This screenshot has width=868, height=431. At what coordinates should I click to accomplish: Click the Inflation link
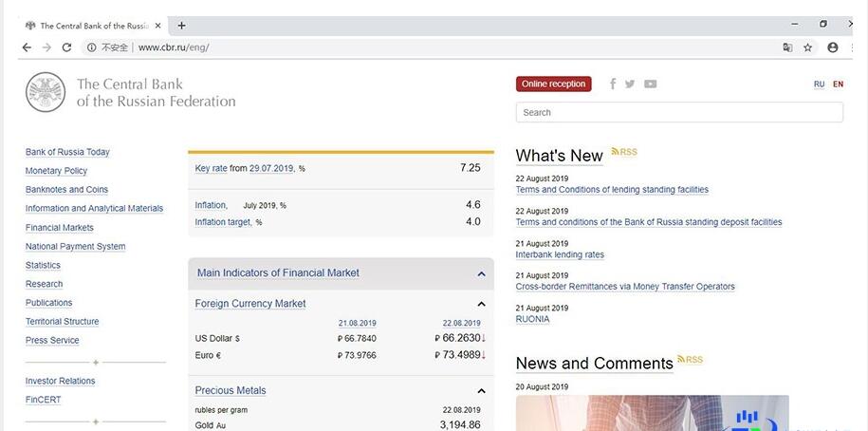211,205
